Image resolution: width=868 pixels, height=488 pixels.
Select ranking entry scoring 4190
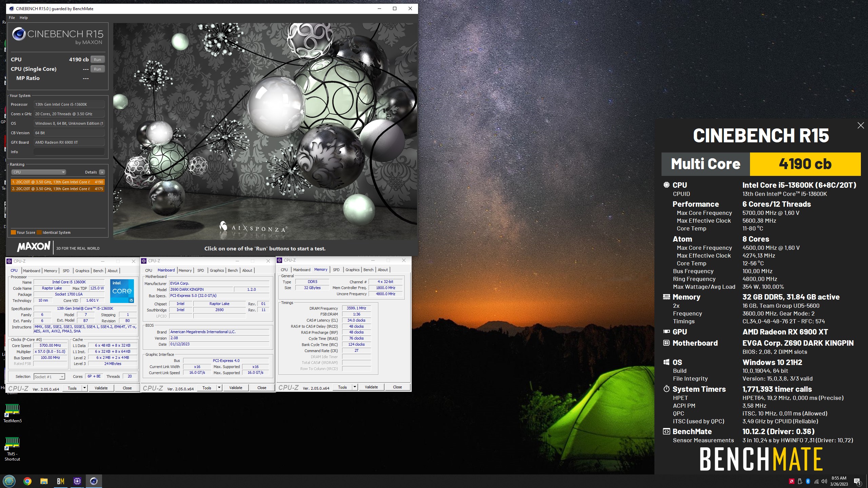tap(58, 182)
